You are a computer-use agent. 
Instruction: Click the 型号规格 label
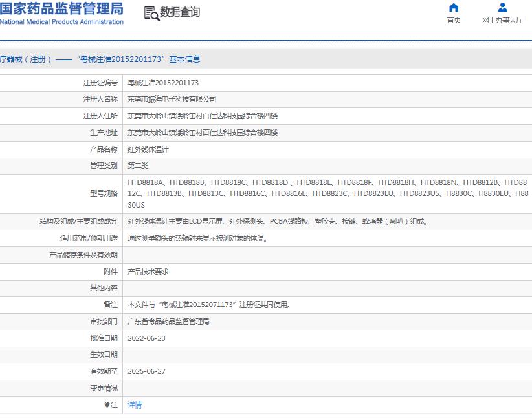(104, 193)
